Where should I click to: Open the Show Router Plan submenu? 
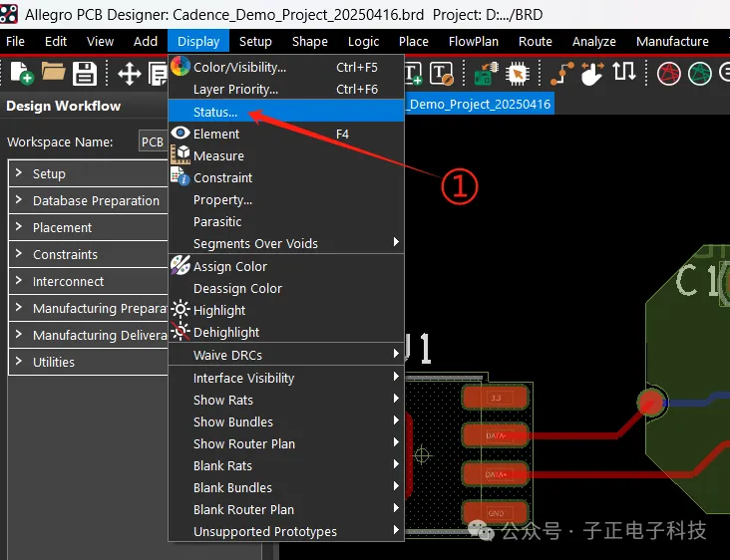click(x=286, y=443)
